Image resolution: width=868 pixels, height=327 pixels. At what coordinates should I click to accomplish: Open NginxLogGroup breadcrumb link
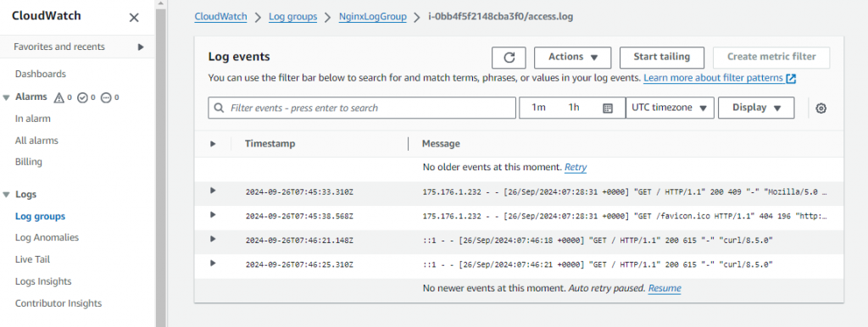373,17
